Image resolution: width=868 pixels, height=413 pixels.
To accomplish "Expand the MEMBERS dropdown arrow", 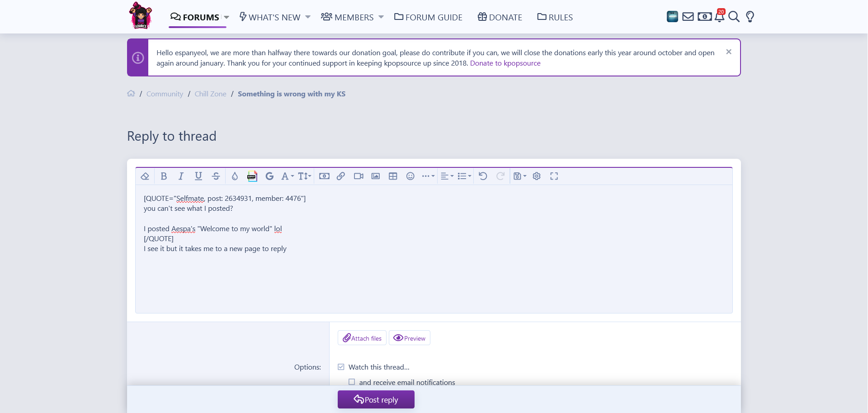I will click(381, 17).
